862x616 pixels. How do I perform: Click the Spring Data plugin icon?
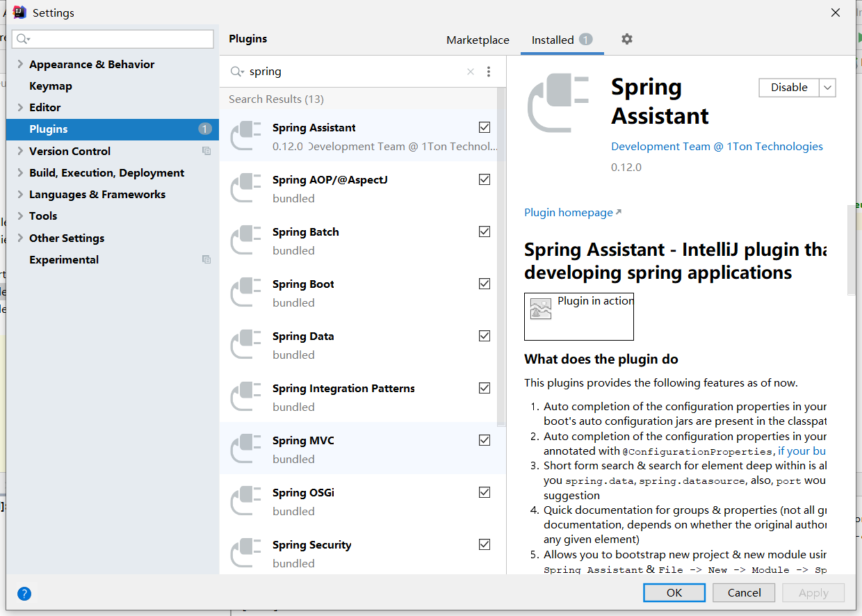245,344
